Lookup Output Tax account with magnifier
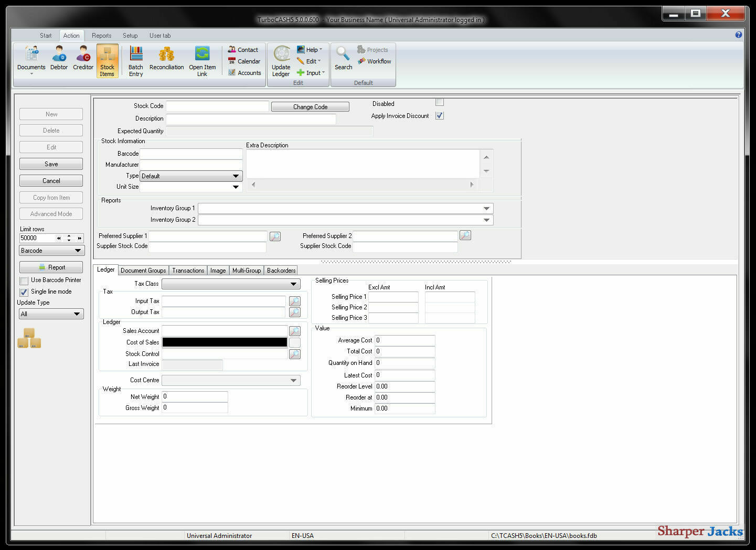The image size is (756, 550). tap(295, 312)
